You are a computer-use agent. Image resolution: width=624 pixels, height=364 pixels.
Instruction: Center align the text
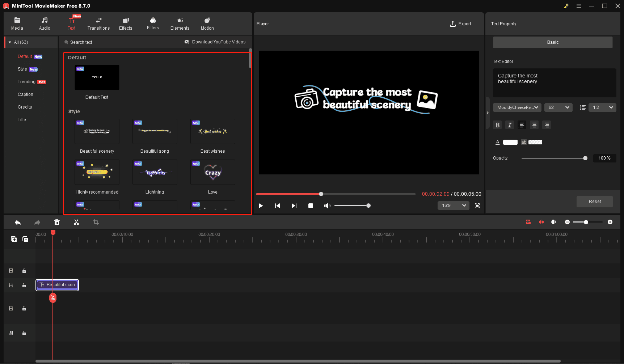pos(534,125)
